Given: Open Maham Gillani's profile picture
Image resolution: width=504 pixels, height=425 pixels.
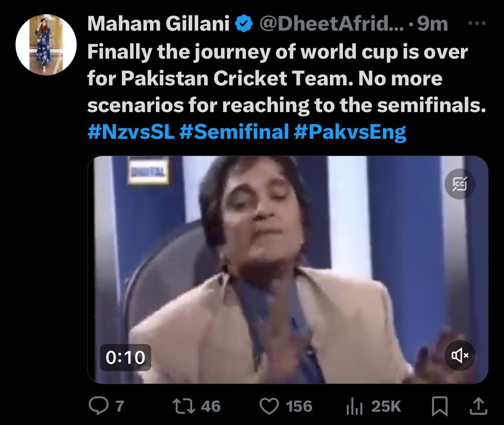Looking at the screenshot, I should coord(46,45).
